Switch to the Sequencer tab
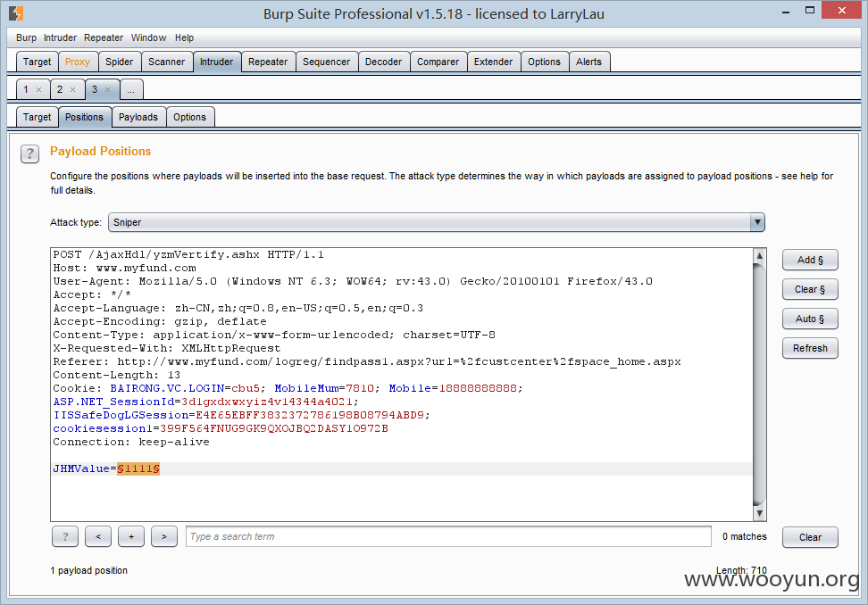The image size is (868, 605). pos(327,62)
